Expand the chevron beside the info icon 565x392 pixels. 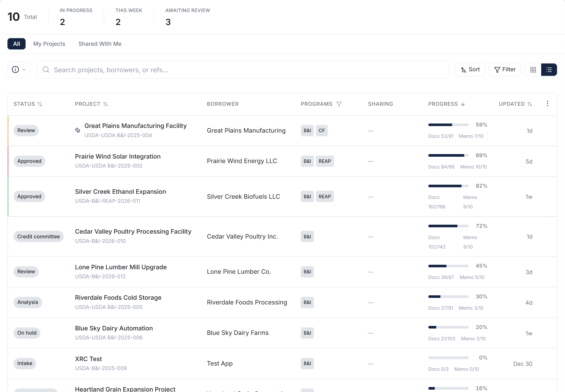click(x=24, y=70)
